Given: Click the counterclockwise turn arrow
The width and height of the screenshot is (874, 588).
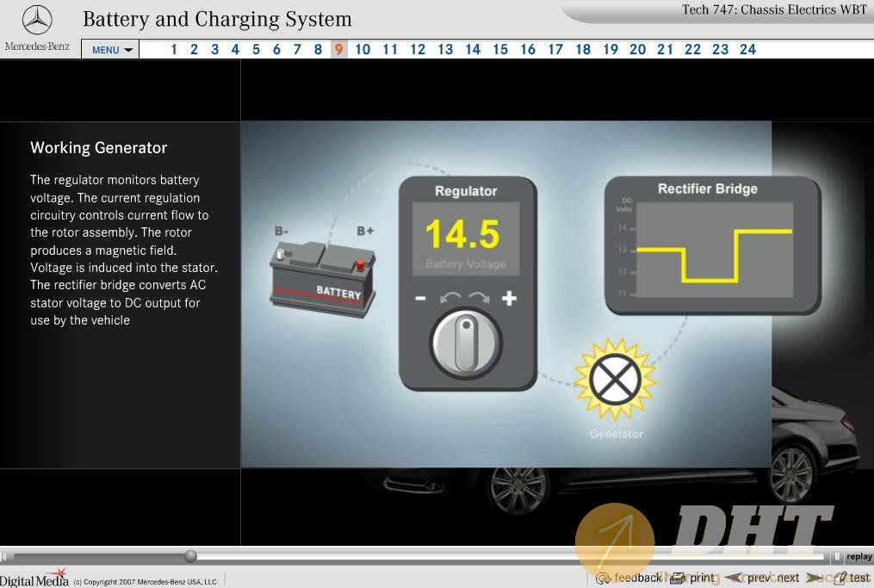Looking at the screenshot, I should [x=450, y=298].
